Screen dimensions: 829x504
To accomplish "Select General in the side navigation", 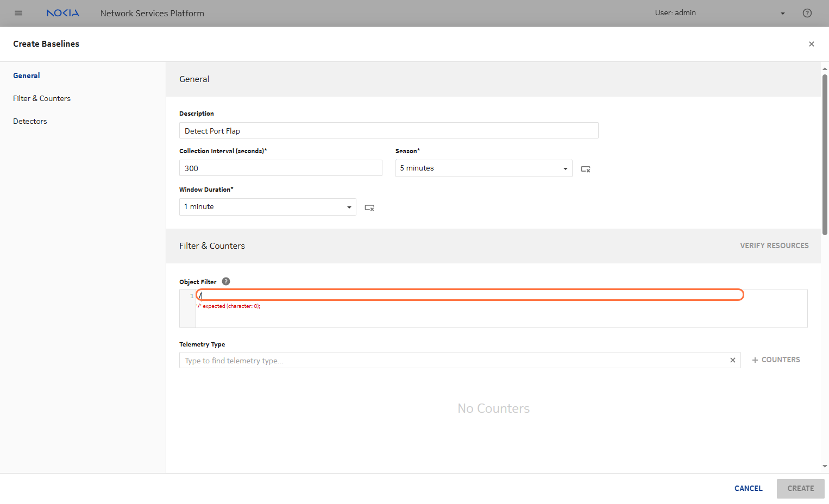I will pyautogui.click(x=27, y=75).
